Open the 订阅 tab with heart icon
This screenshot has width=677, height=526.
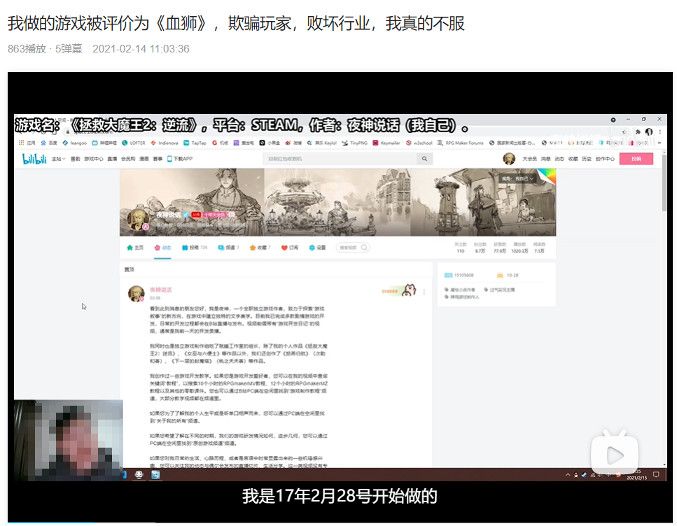(290, 247)
